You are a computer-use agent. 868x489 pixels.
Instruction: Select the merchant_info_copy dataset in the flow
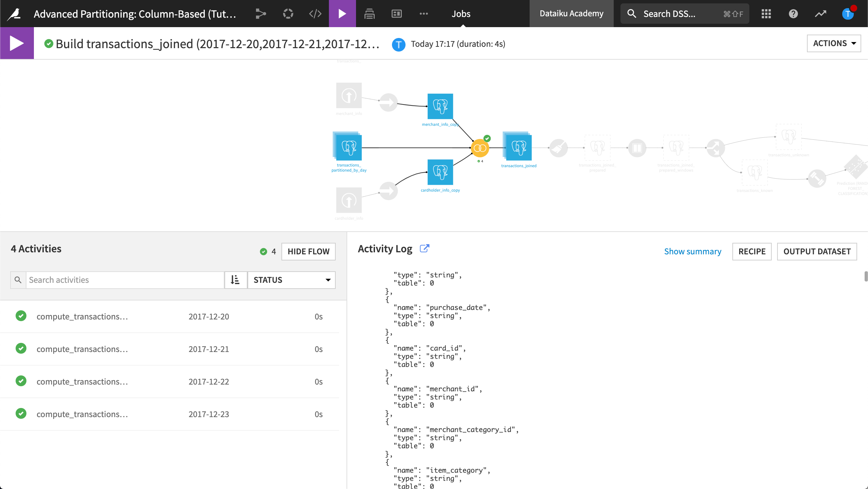coord(440,106)
